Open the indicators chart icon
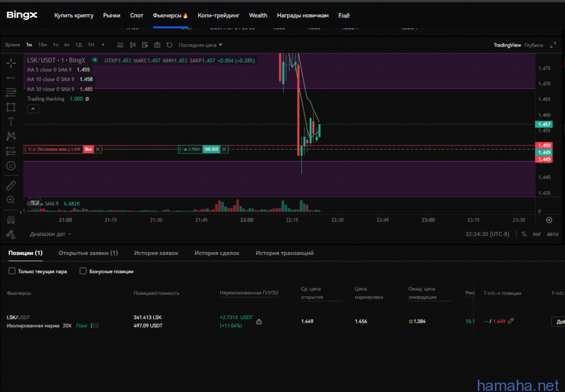 coord(120,45)
